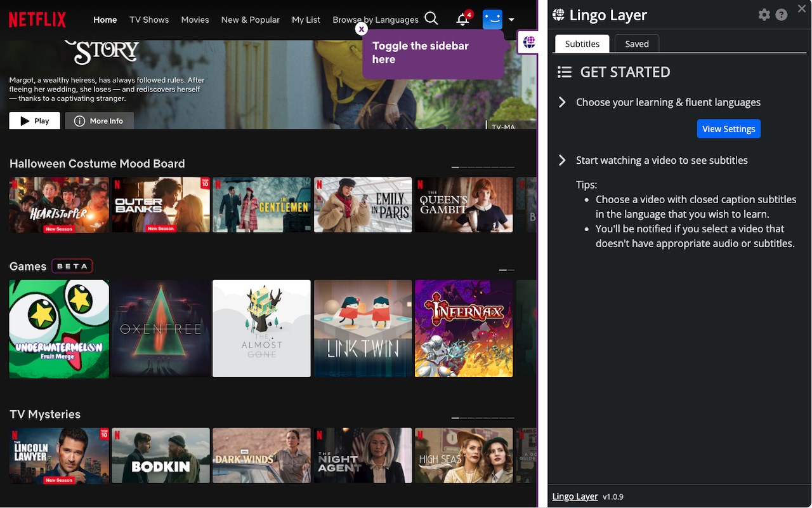This screenshot has height=508, width=812.
Task: Click the Games BETA badge
Action: pyautogui.click(x=72, y=266)
